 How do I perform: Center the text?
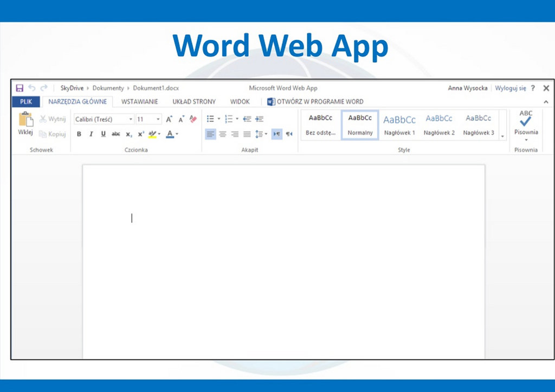click(x=223, y=134)
